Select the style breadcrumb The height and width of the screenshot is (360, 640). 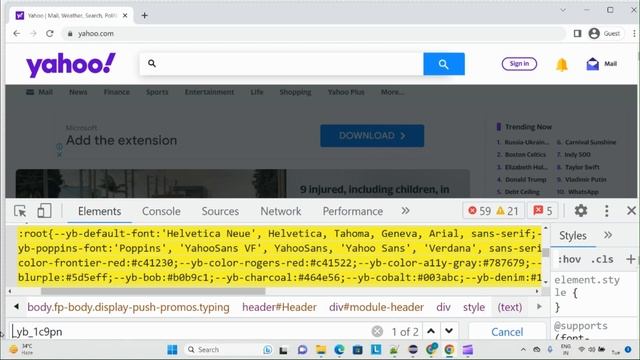click(x=474, y=307)
